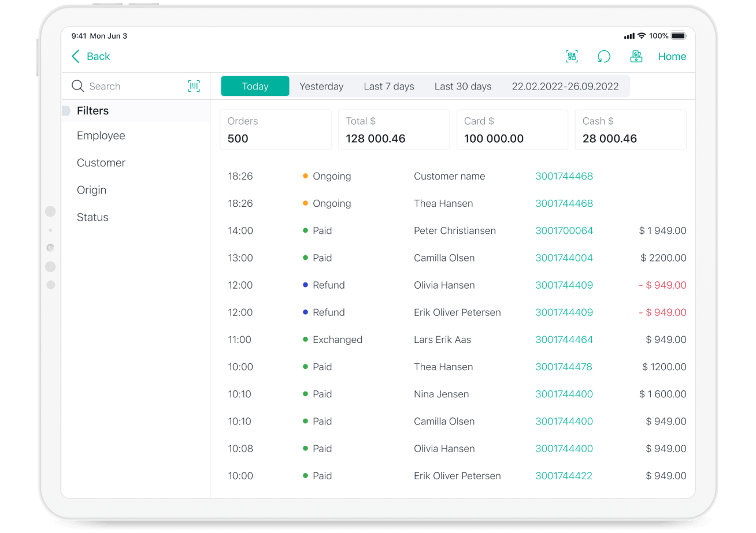This screenshot has width=756, height=533.
Task: Click Refund status for Erik Oliver Petersen
Action: pos(329,312)
